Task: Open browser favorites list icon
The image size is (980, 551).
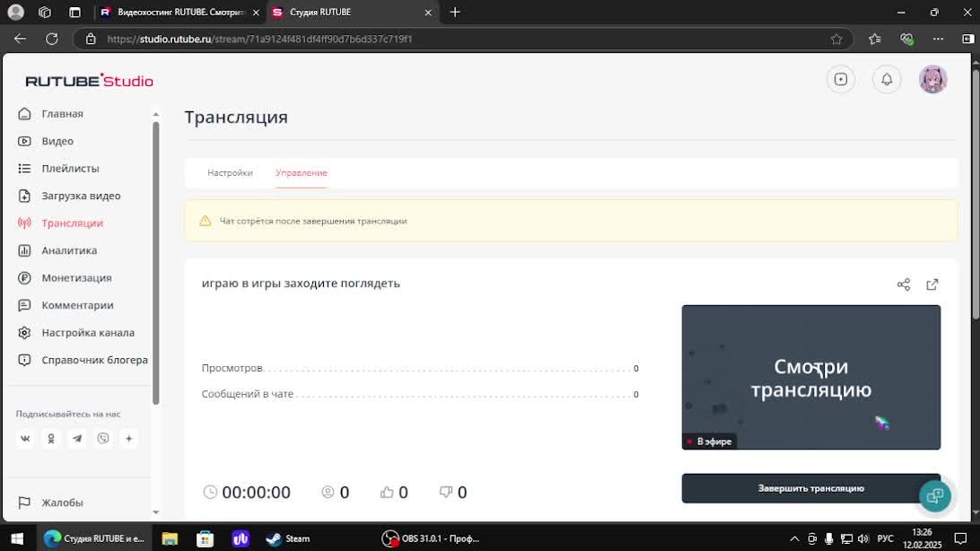Action: (874, 39)
